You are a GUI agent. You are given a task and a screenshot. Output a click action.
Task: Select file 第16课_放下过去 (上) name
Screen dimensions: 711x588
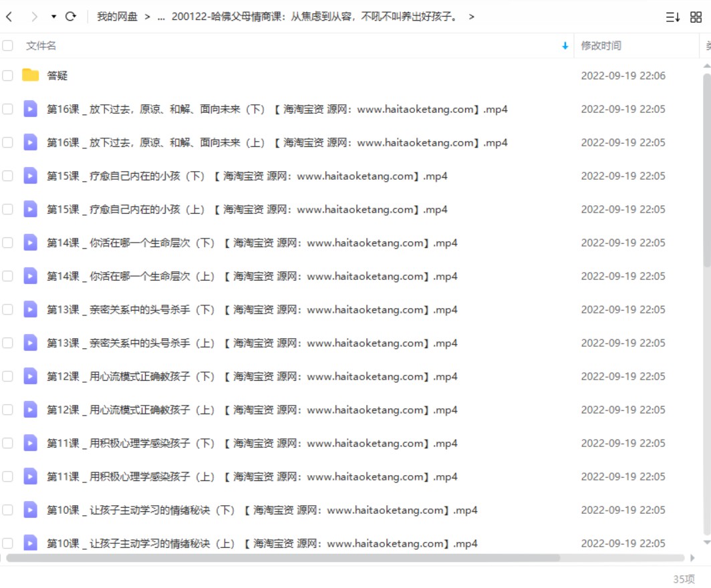tap(277, 143)
